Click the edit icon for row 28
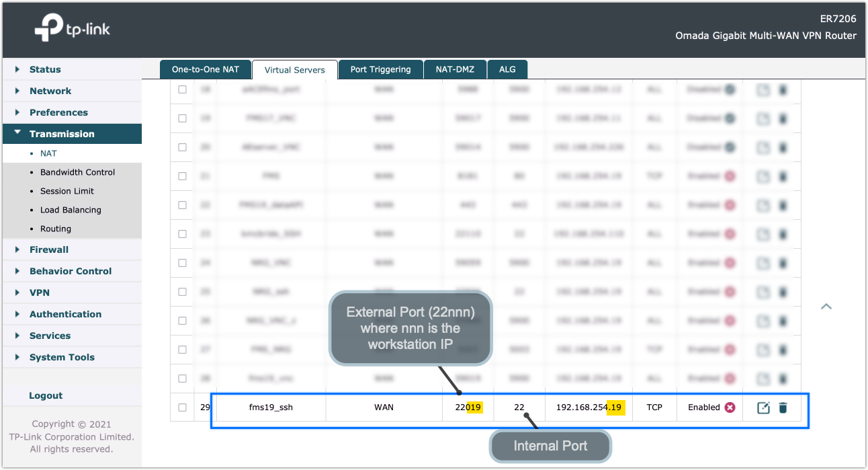This screenshot has width=868, height=470. click(x=763, y=379)
